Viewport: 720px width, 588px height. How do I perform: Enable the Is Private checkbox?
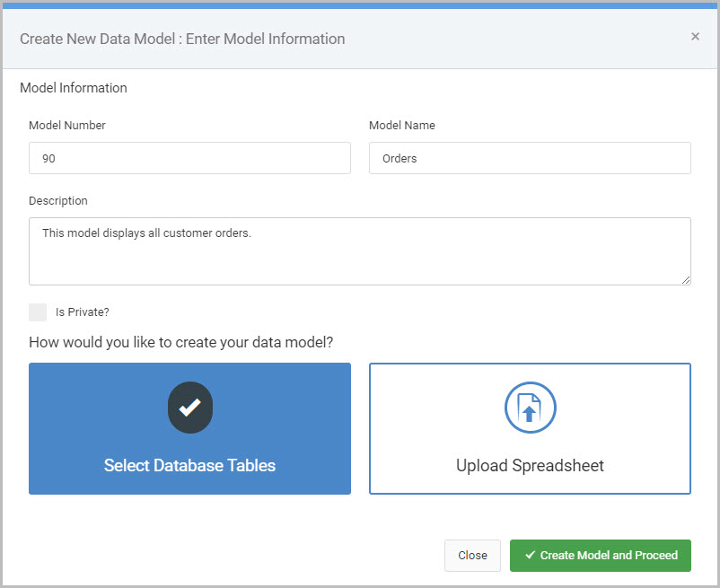click(x=38, y=312)
